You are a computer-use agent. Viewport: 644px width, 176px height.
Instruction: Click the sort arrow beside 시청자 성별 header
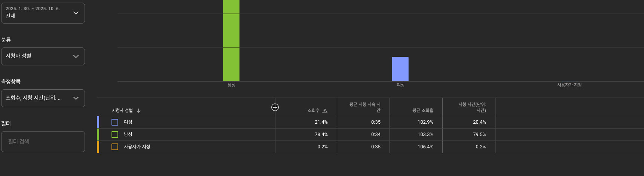click(x=139, y=111)
